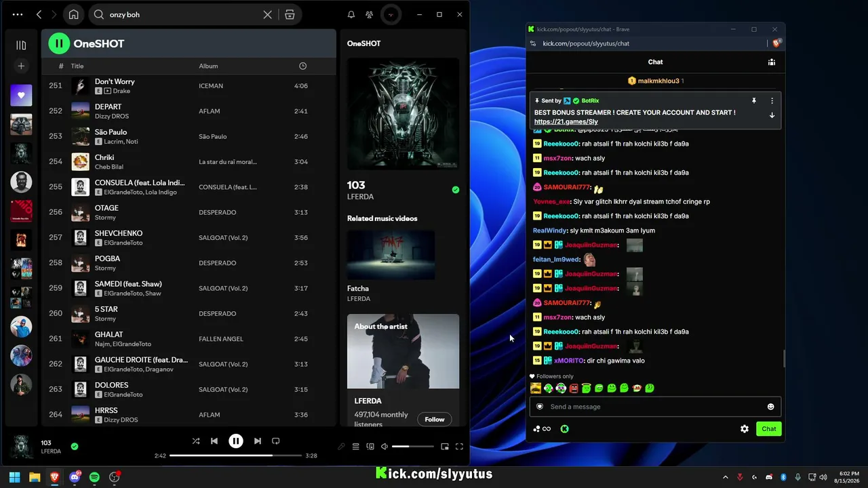The width and height of the screenshot is (868, 488).
Task: Open the Spotify three-dot menu
Action: click(x=18, y=14)
